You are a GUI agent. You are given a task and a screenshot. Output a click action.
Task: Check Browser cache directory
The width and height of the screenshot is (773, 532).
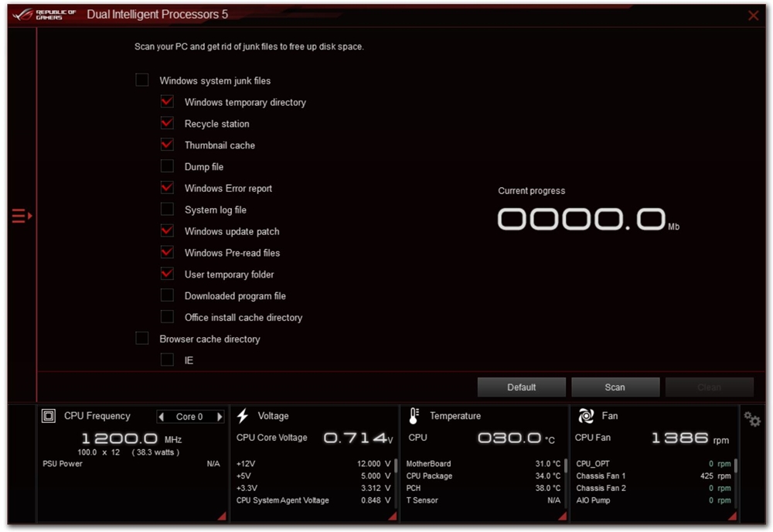pyautogui.click(x=142, y=338)
